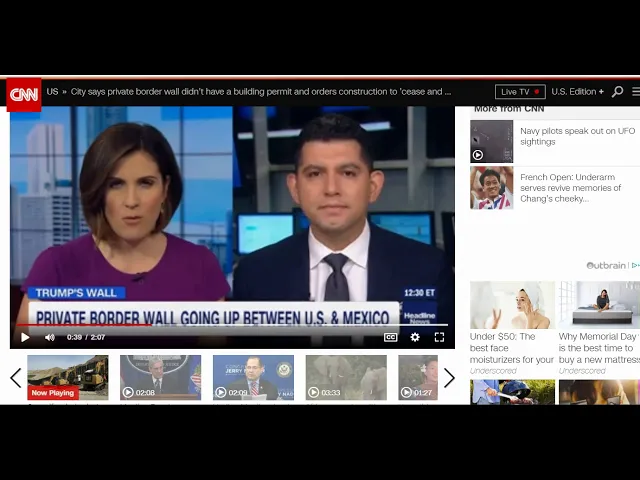Open French Open underarm serves story
Screen dimensions: 640x480
pos(571,188)
